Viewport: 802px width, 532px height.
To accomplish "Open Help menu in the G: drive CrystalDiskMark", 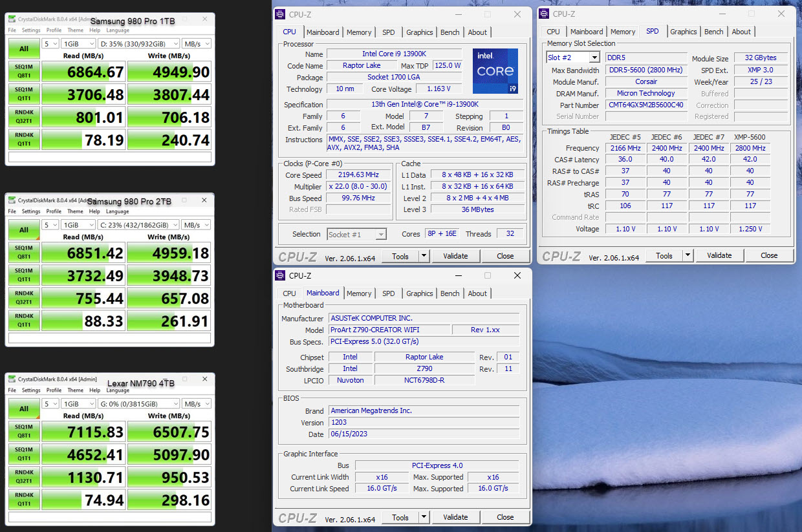I will pos(95,390).
